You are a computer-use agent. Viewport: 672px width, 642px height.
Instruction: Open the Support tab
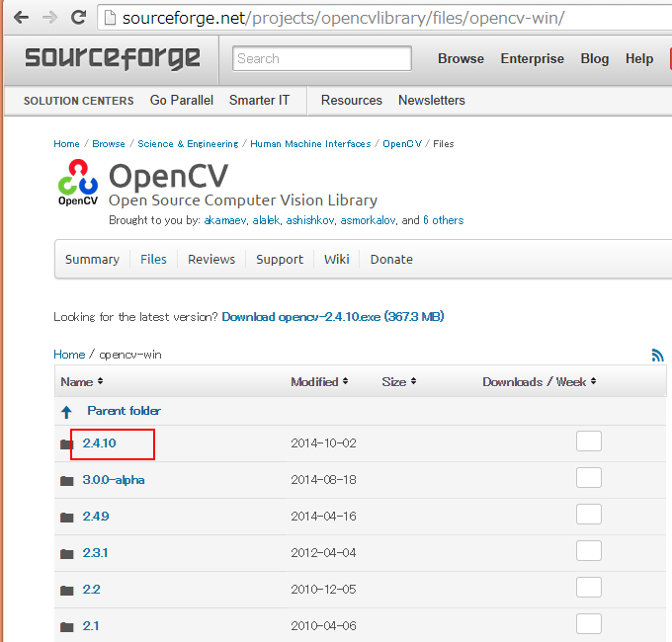280,260
